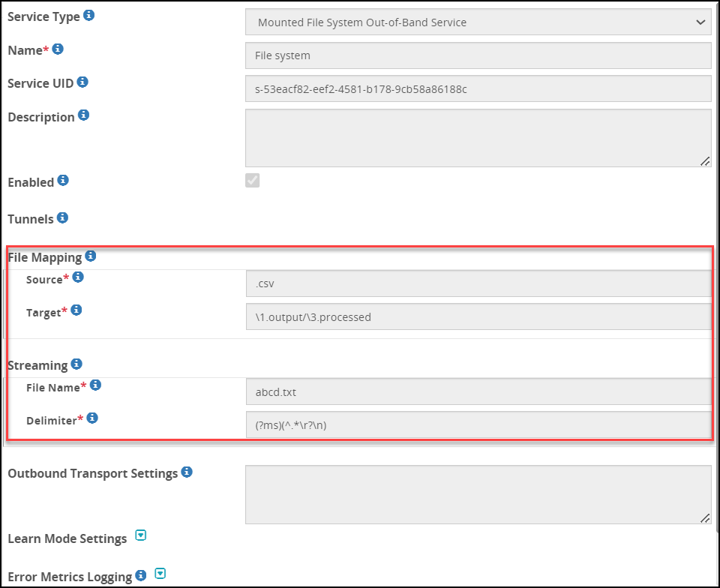Screen dimensions: 720x588
Task: Click the 'Streaming' section label
Action: [37, 365]
